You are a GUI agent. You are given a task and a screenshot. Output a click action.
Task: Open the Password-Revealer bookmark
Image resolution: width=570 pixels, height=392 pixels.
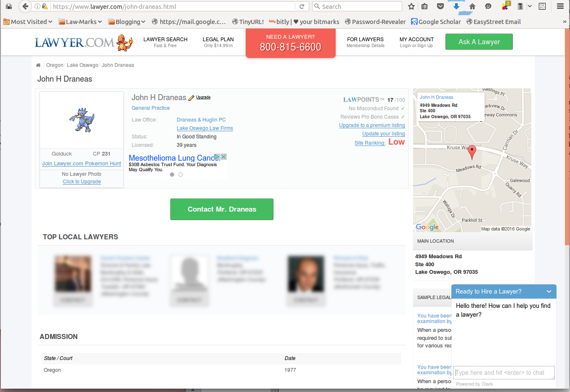pos(375,22)
